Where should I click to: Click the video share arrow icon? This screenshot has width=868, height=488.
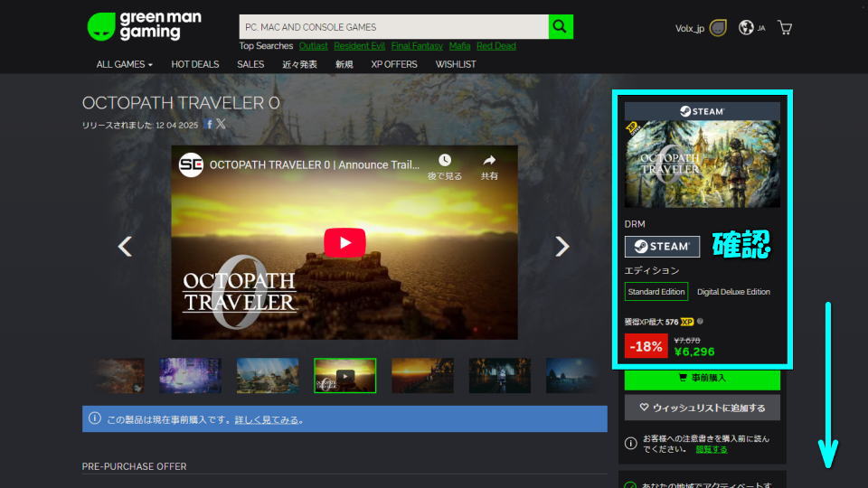(x=489, y=161)
